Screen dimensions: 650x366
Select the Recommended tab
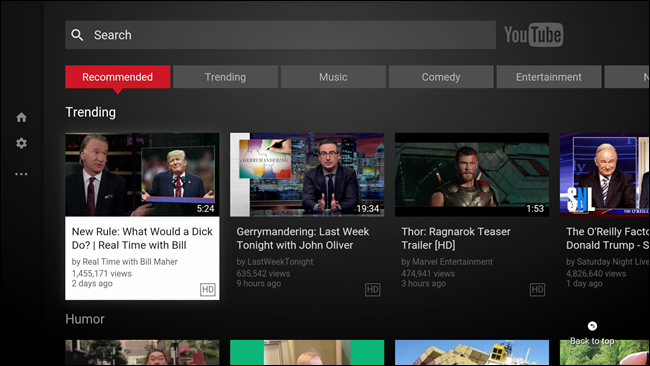pos(118,77)
